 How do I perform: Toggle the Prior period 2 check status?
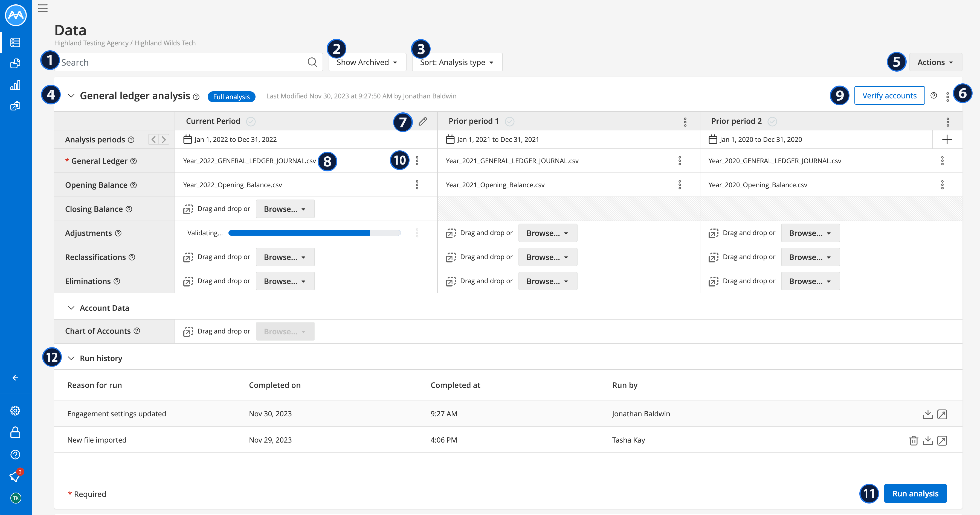(x=772, y=121)
